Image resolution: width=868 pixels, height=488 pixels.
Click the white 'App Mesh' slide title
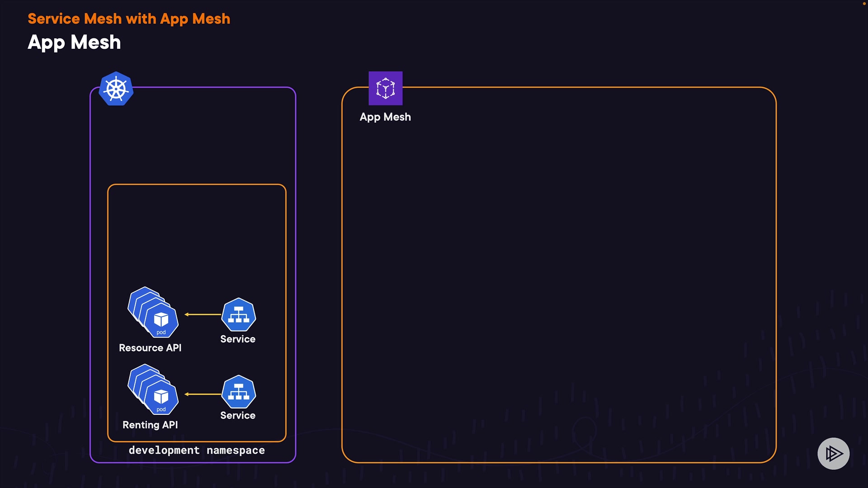point(74,42)
